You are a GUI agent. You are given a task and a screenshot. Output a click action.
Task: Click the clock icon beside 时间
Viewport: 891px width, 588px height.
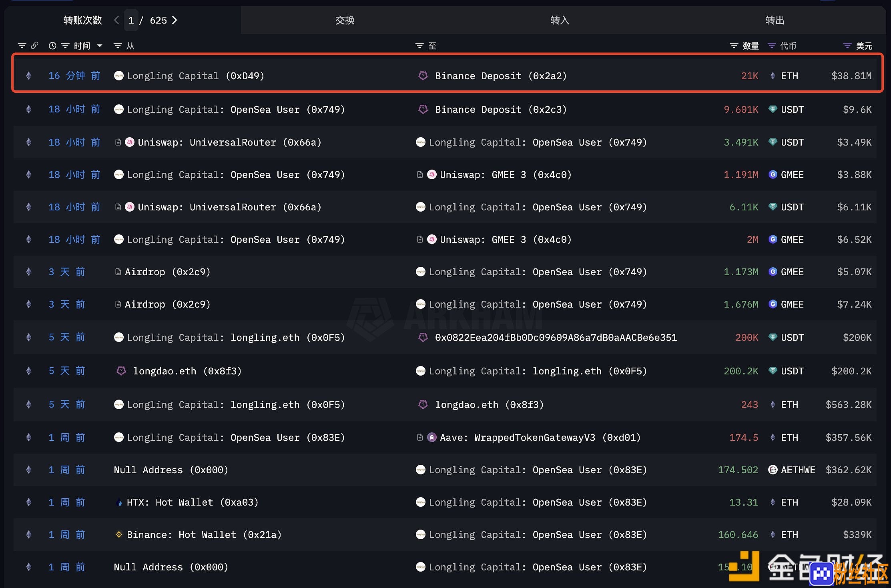(52, 46)
